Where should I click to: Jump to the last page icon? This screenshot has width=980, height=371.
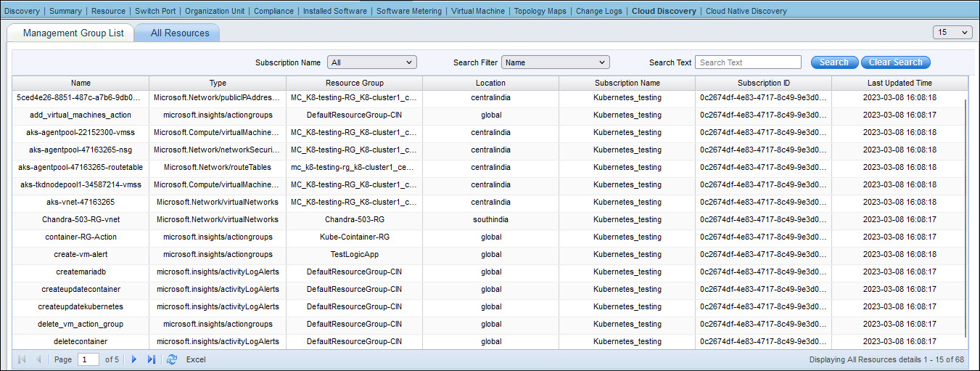pos(152,359)
